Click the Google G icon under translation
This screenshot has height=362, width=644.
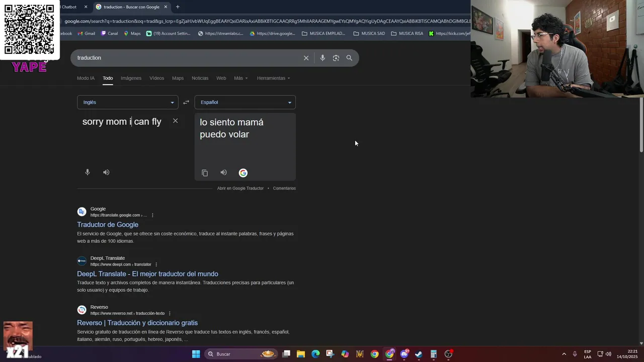(x=243, y=172)
